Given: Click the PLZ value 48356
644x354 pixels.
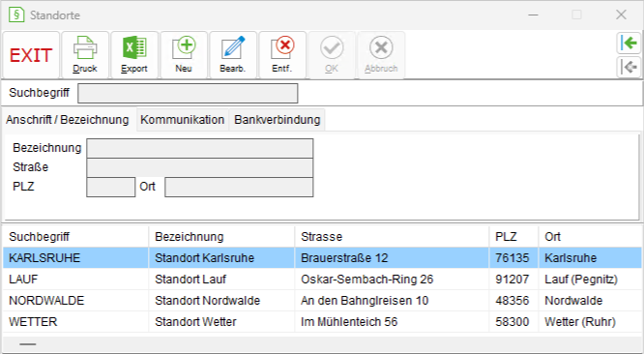Looking at the screenshot, I should [513, 301].
